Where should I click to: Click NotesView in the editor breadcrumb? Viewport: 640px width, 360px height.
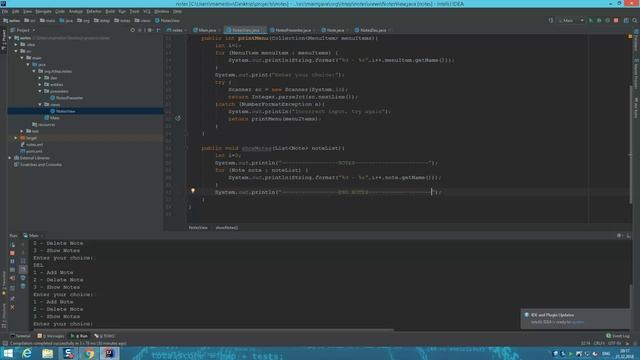tap(198, 228)
